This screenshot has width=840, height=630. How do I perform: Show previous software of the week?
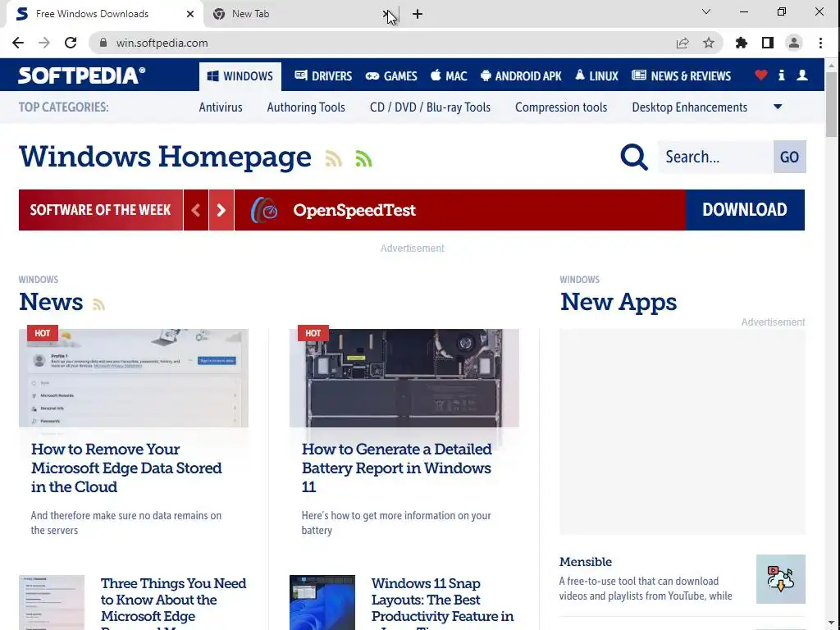(x=196, y=210)
